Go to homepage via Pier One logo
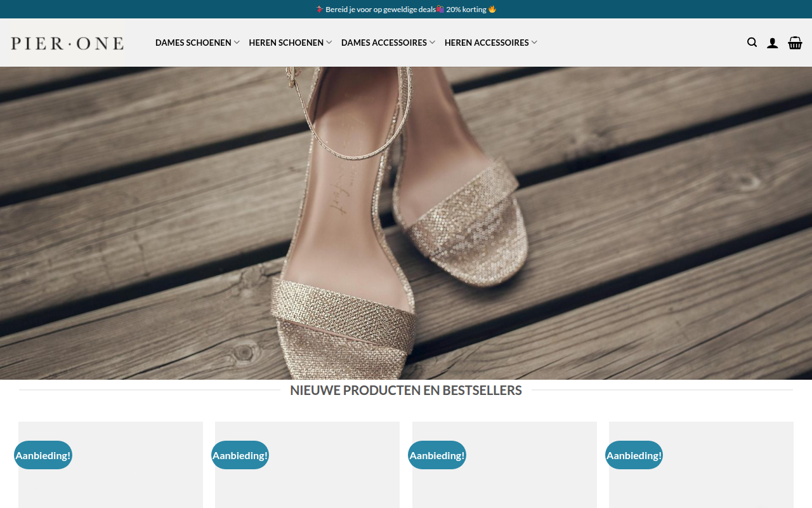Viewport: 812px width, 508px height. 67,43
